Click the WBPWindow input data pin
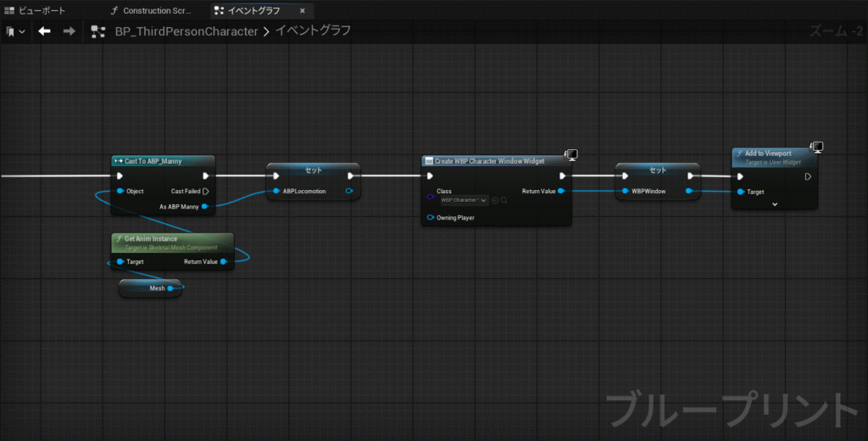 click(x=625, y=191)
